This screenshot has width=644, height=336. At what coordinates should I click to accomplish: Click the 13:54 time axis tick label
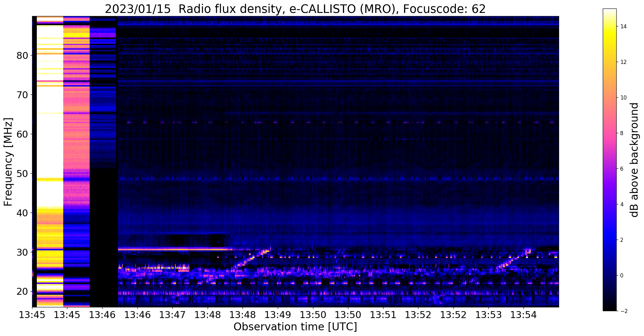[x=523, y=315]
